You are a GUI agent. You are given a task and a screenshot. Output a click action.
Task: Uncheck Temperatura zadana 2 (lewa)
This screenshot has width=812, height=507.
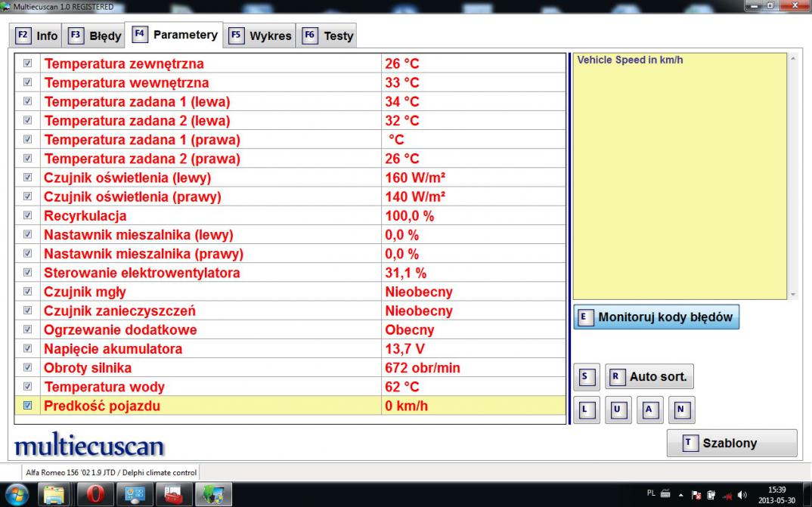coord(27,120)
